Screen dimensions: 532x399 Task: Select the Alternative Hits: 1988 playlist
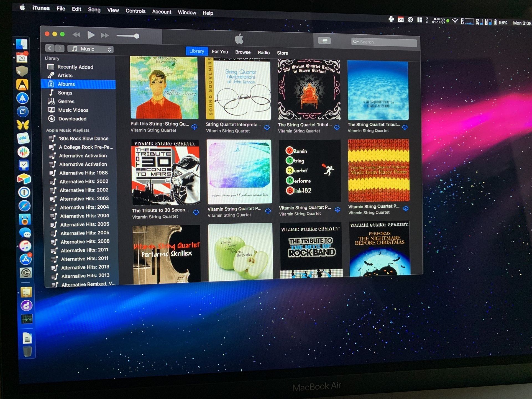point(84,173)
